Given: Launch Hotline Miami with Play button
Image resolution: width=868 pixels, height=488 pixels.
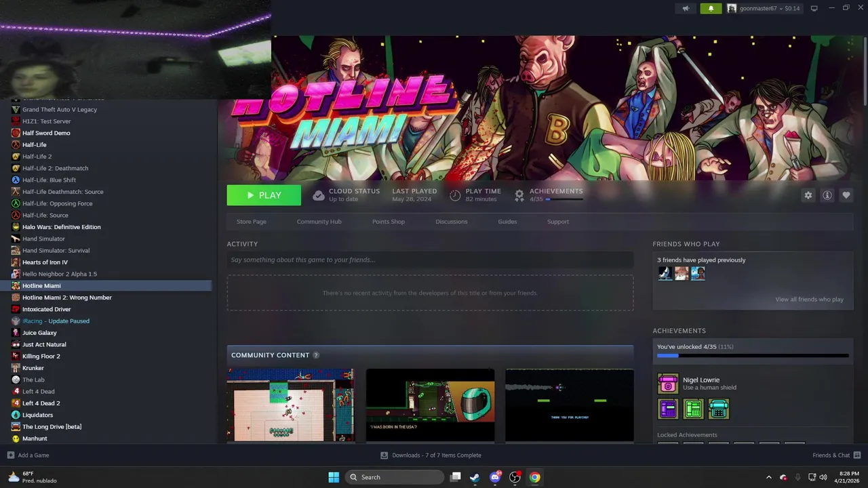Looking at the screenshot, I should (264, 195).
